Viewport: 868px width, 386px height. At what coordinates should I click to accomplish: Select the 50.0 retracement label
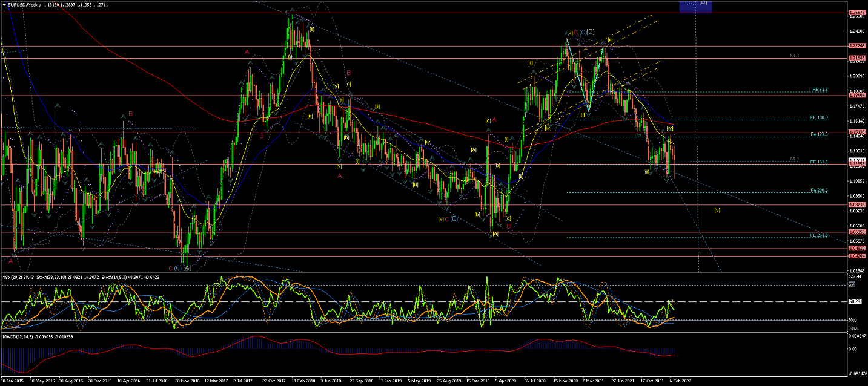coord(794,56)
